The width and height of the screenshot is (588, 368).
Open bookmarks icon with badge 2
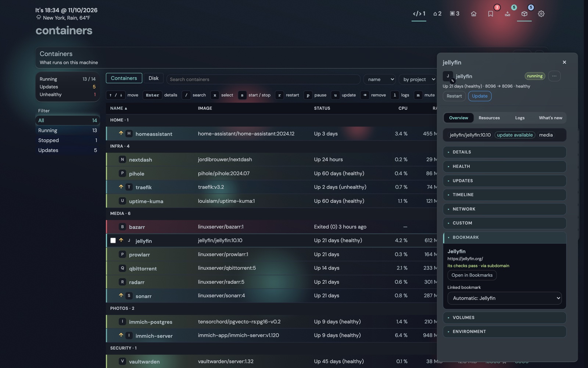490,14
